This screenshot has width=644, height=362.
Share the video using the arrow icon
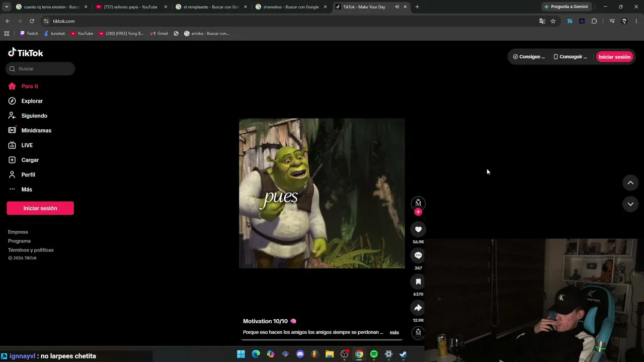(418, 308)
